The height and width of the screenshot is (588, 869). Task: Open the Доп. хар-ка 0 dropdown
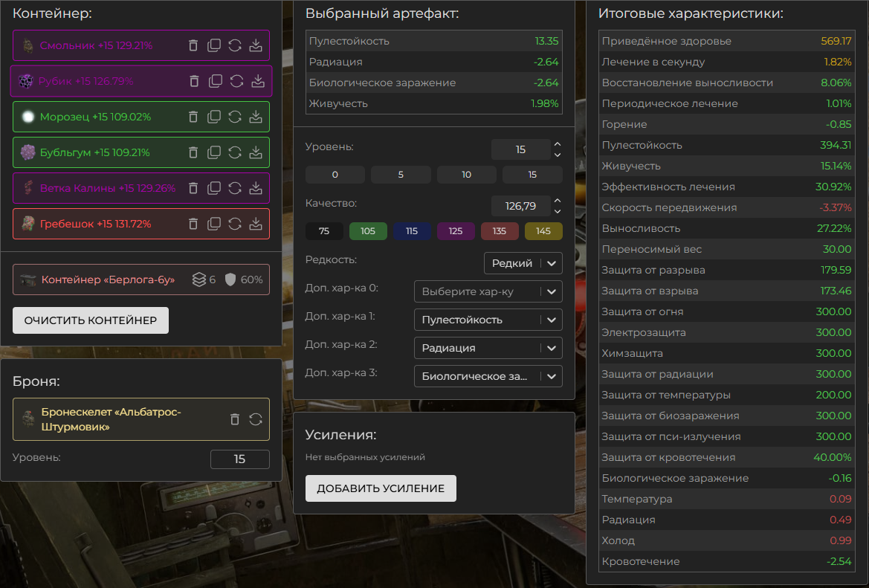point(488,291)
